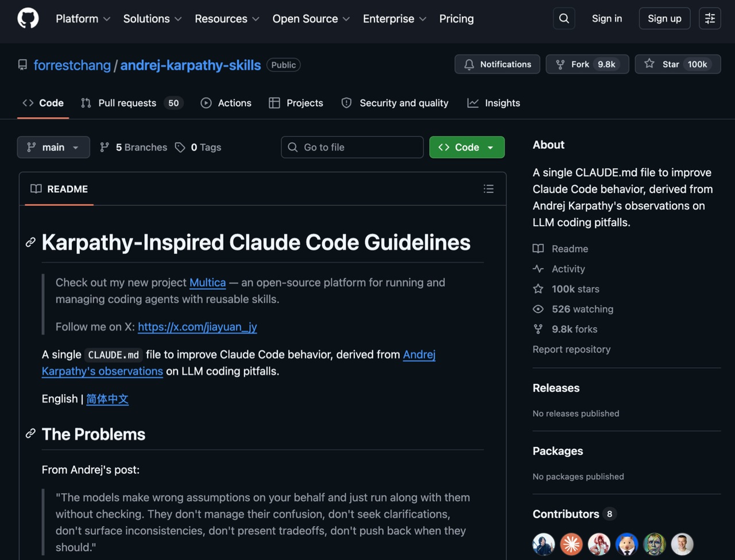Open the andrej-karpathy-skills repository link
The width and height of the screenshot is (735, 560).
point(191,65)
